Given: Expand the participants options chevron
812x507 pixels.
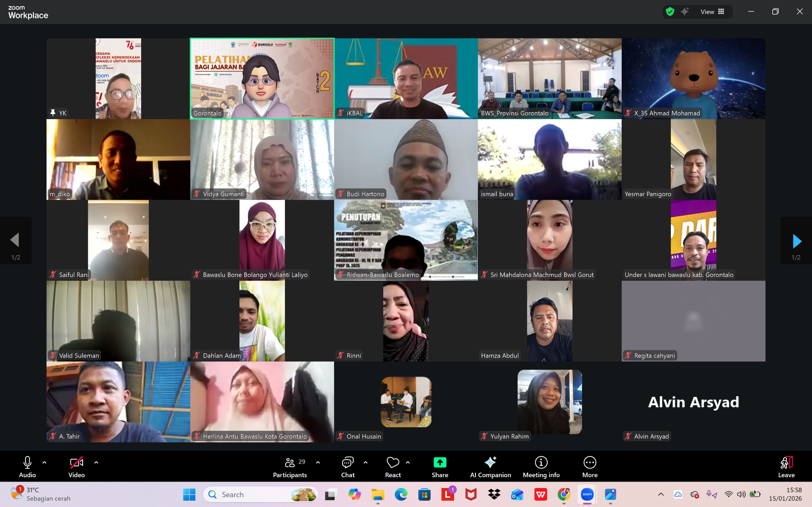Looking at the screenshot, I should pyautogui.click(x=318, y=462).
